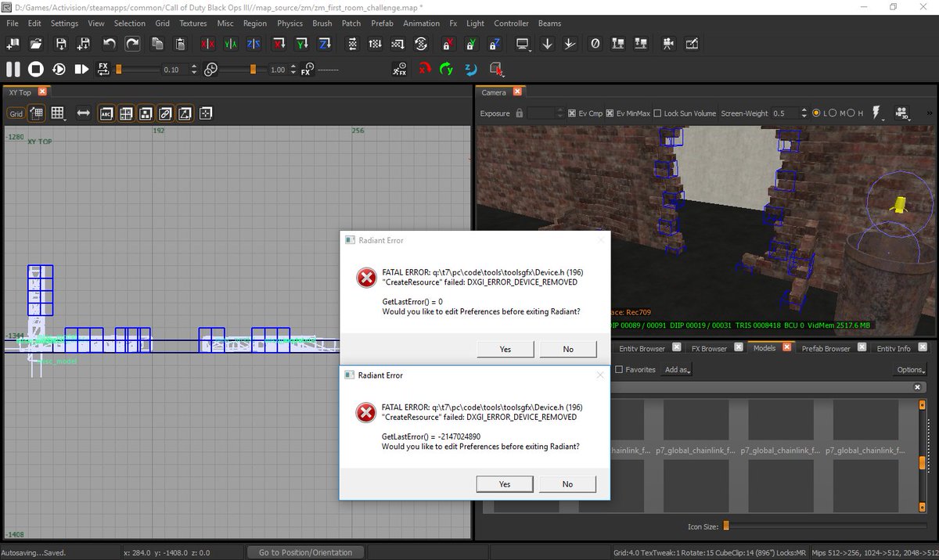Viewport: 939px width, 560px height.
Task: Enable Lock Sun Volume checkbox
Action: coord(657,113)
